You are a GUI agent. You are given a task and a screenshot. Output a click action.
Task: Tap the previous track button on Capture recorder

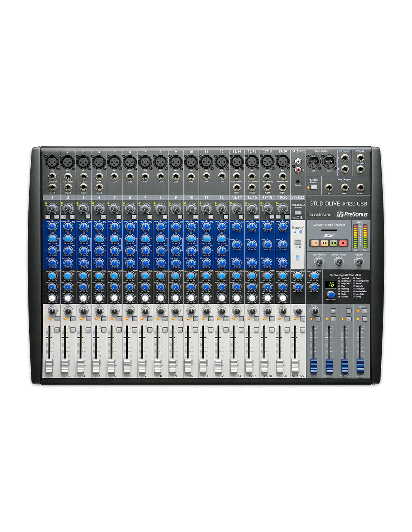tap(315, 243)
